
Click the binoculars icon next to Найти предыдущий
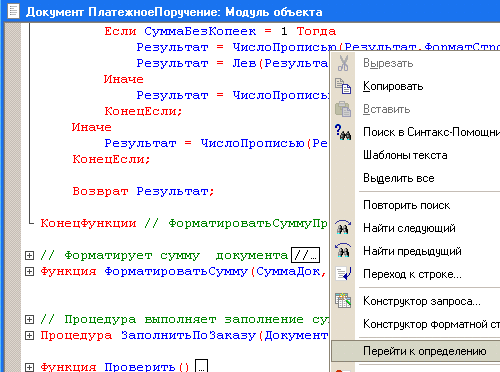tap(343, 251)
